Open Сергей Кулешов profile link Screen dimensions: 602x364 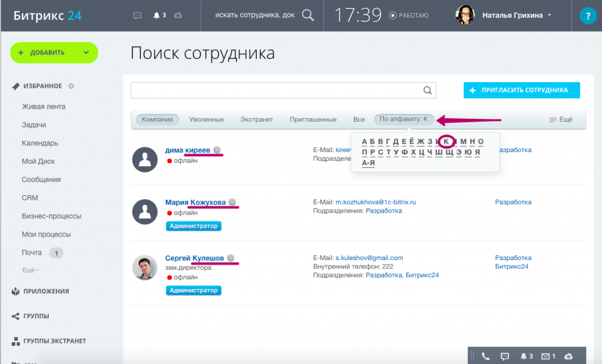[194, 258]
